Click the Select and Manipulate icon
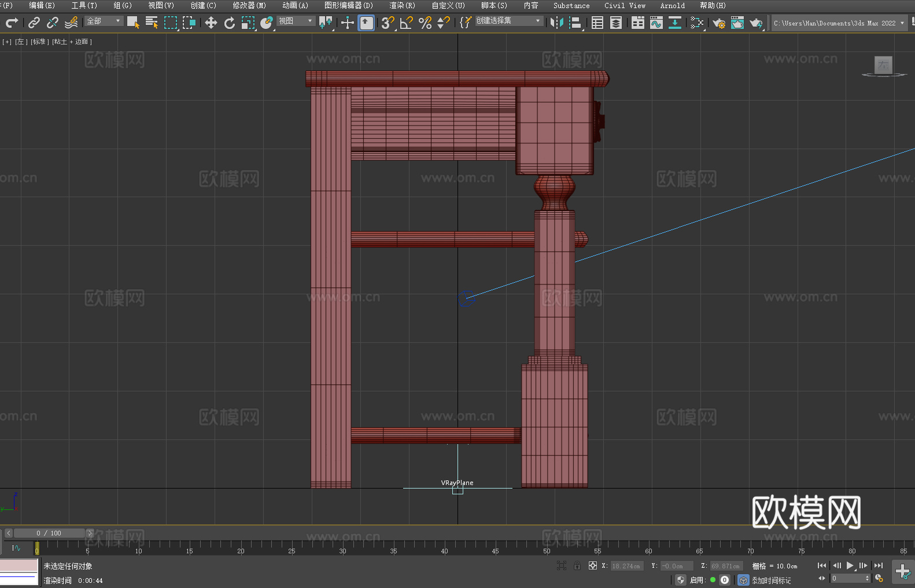915x588 pixels. 348,23
